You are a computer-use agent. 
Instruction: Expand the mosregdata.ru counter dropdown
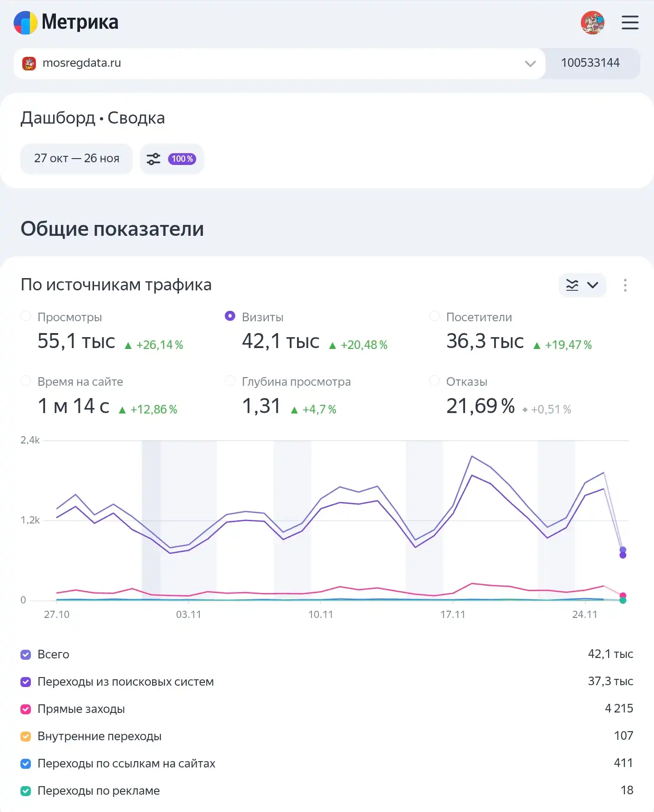tap(530, 64)
